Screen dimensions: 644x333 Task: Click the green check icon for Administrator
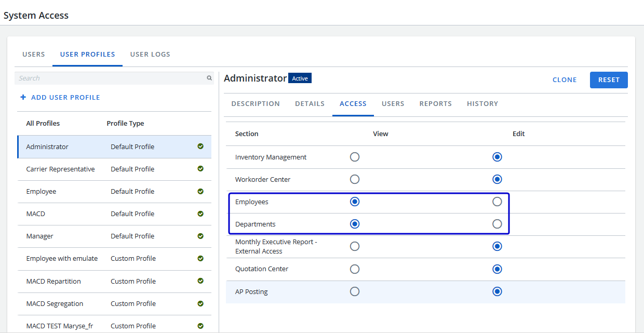(200, 146)
